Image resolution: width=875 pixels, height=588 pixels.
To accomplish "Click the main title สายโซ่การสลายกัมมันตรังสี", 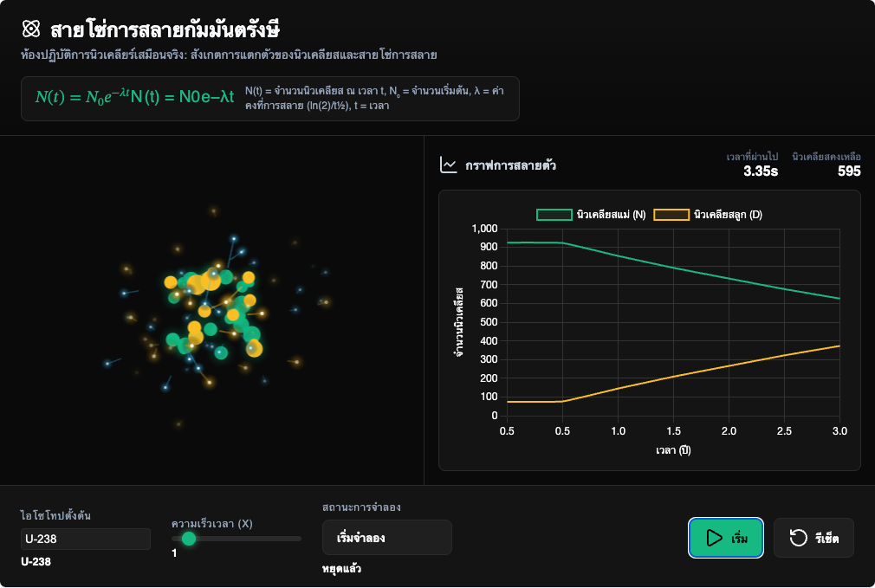I will point(165,29).
